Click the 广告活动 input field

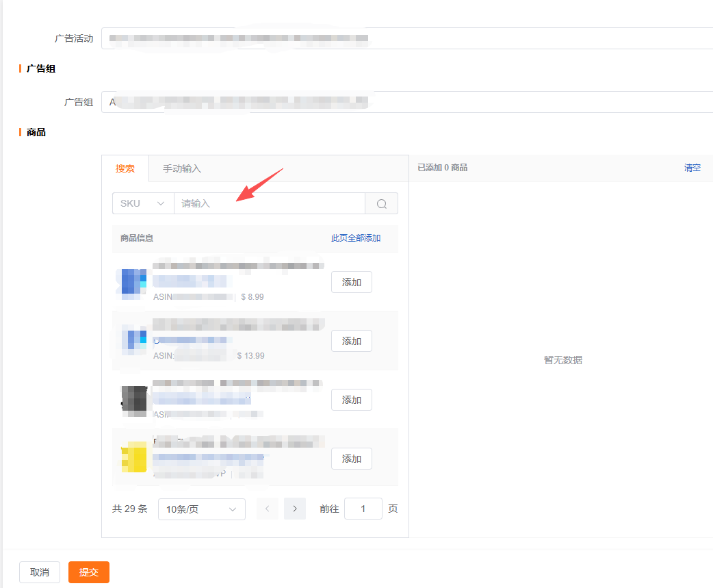406,38
